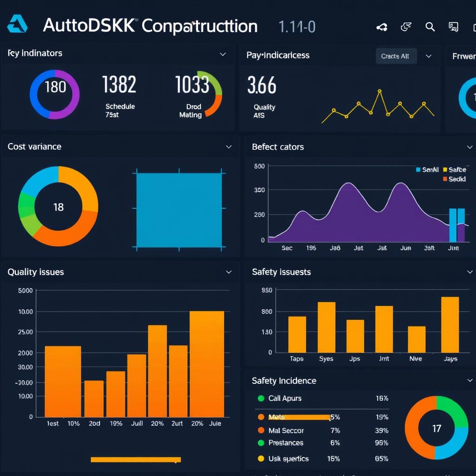This screenshot has width=476, height=476.
Task: Click the Frwer panel title
Action: pos(464,56)
